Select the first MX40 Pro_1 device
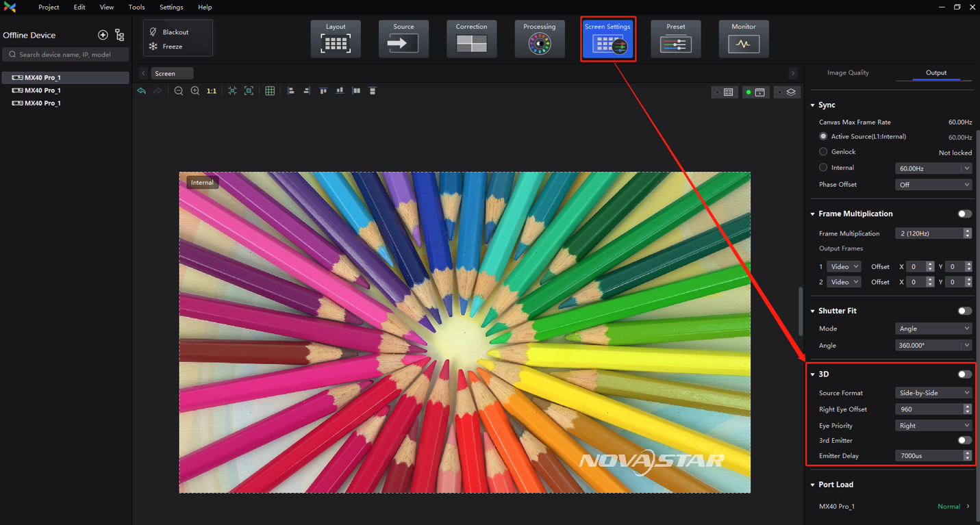 point(66,78)
